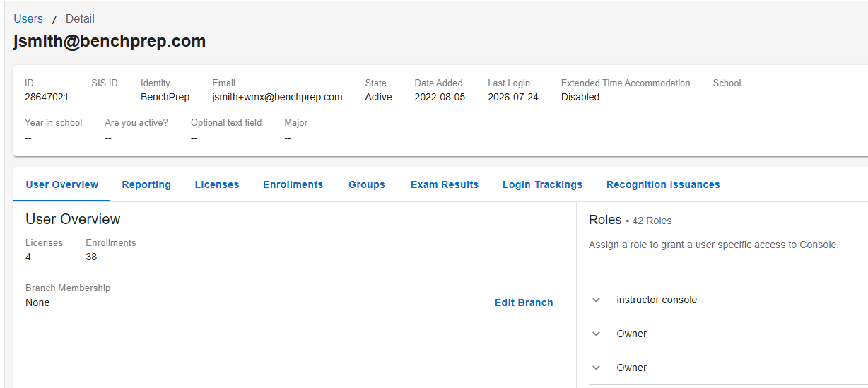The height and width of the screenshot is (388, 868).
Task: Expand the instructor console role chevron
Action: [597, 300]
